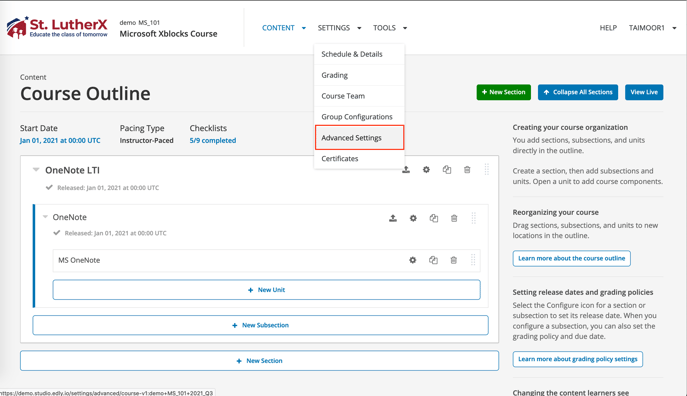Duplicate the MS OneNote unit

tap(433, 260)
